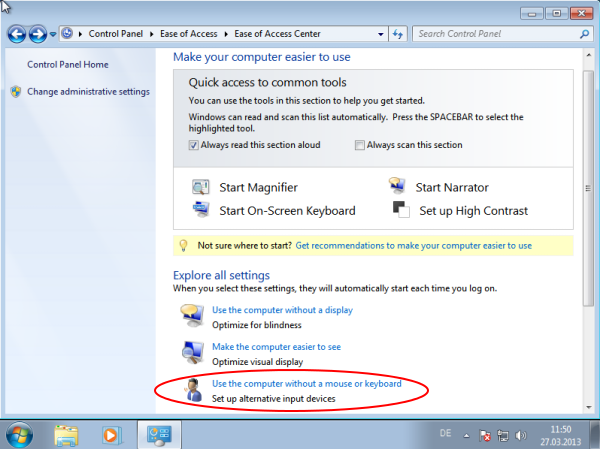
Task: Select Ease of Access breadcrumb
Action: coord(189,34)
